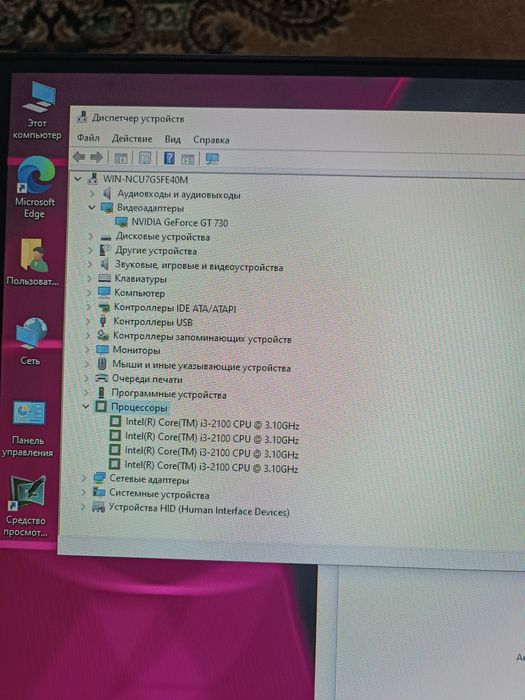This screenshot has width=525, height=700.
Task: Expand Мыши и иные указывающие устройства
Action: pyautogui.click(x=87, y=364)
